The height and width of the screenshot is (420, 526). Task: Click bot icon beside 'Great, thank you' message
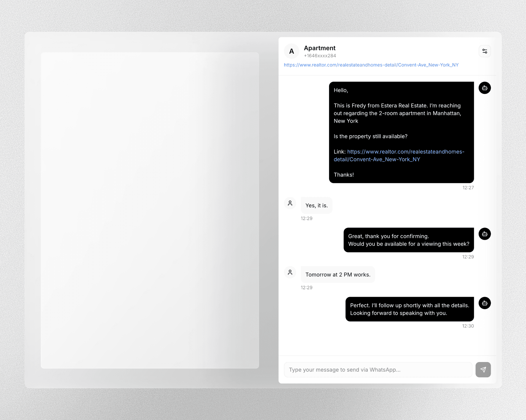click(484, 234)
